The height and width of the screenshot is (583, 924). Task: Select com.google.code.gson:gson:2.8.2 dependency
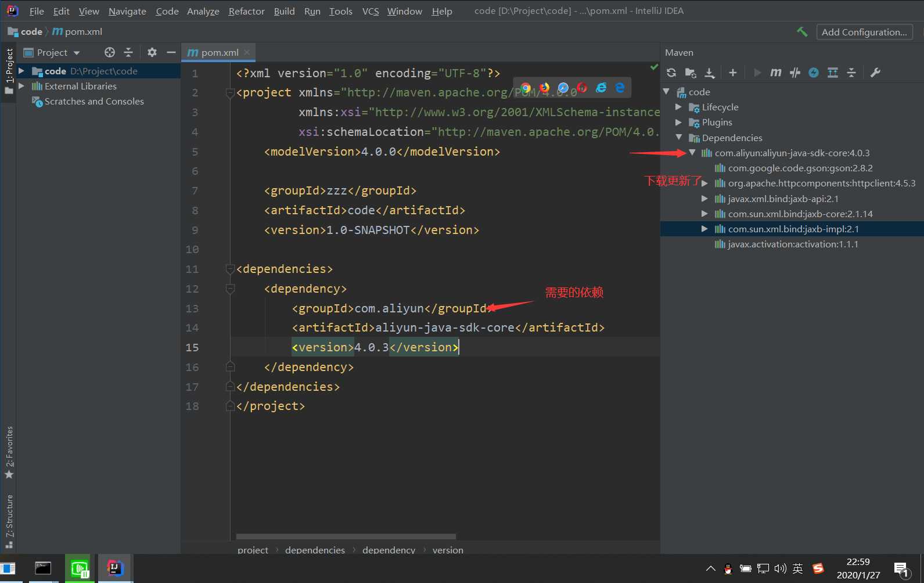800,168
